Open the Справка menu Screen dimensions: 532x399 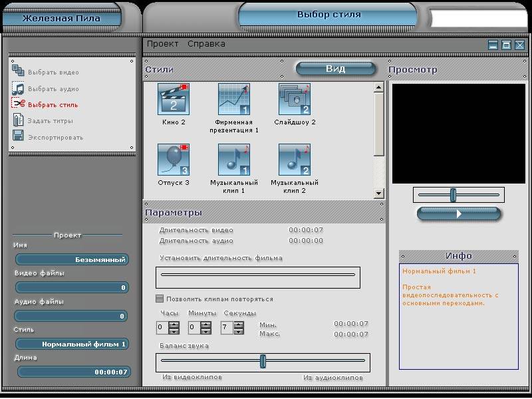(x=206, y=44)
